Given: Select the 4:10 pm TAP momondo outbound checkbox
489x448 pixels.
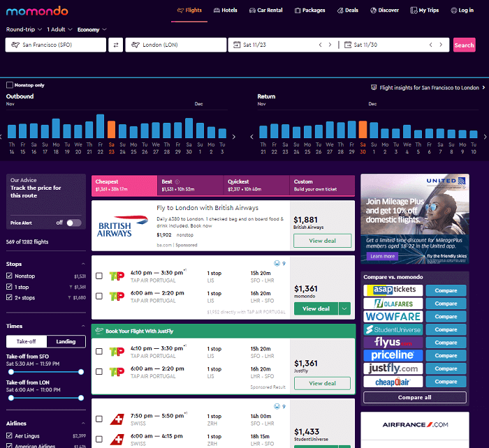Looking at the screenshot, I should coord(99,276).
